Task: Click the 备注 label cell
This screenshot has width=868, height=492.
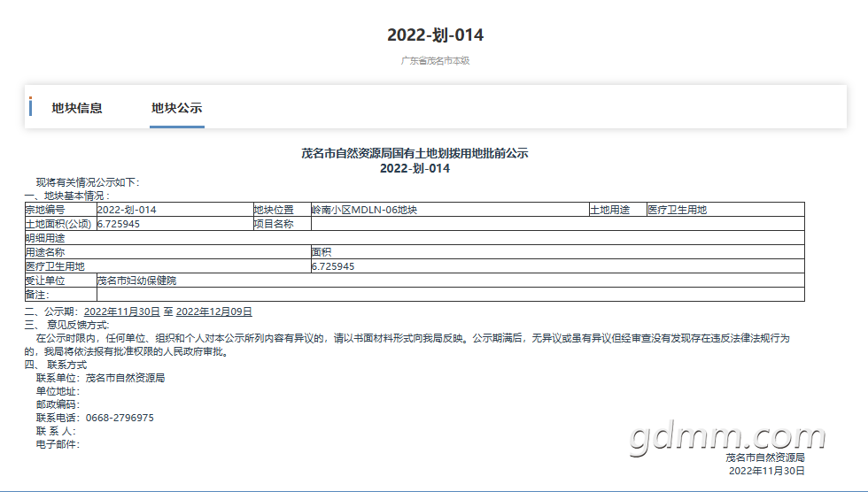Action: click(61, 295)
